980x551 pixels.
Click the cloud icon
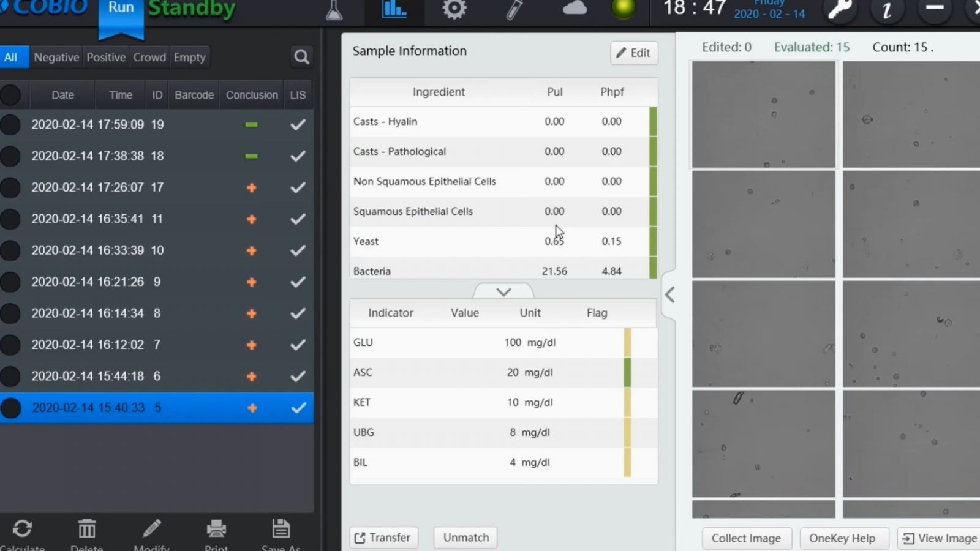pyautogui.click(x=575, y=8)
